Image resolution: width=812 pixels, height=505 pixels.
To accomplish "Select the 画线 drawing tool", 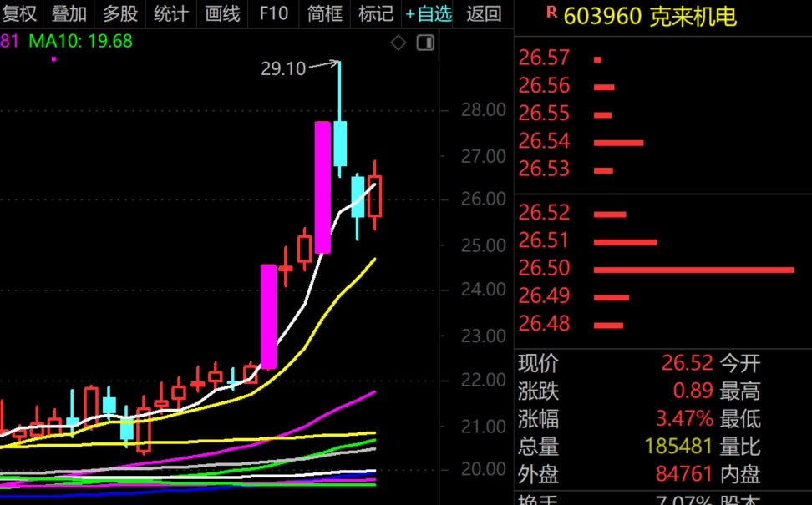I will coord(221,13).
